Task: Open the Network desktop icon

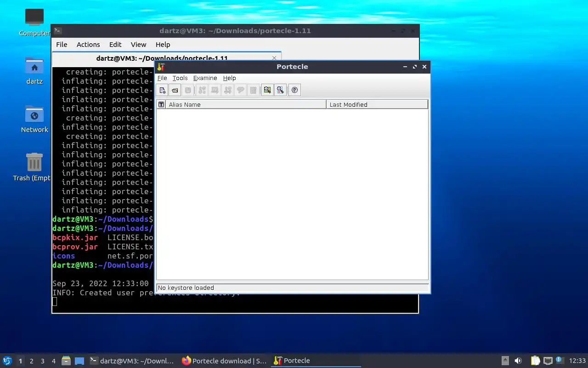Action: click(34, 119)
